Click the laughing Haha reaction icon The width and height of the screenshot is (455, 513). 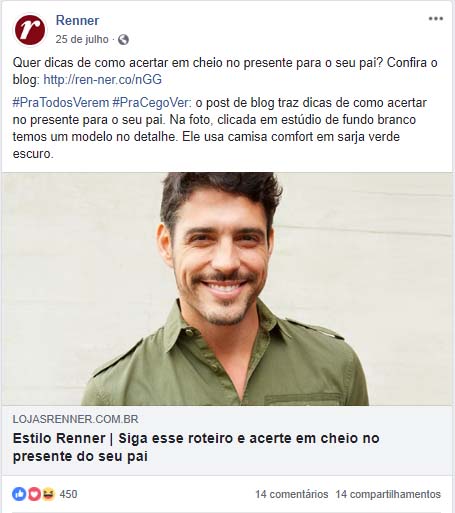coord(48,494)
